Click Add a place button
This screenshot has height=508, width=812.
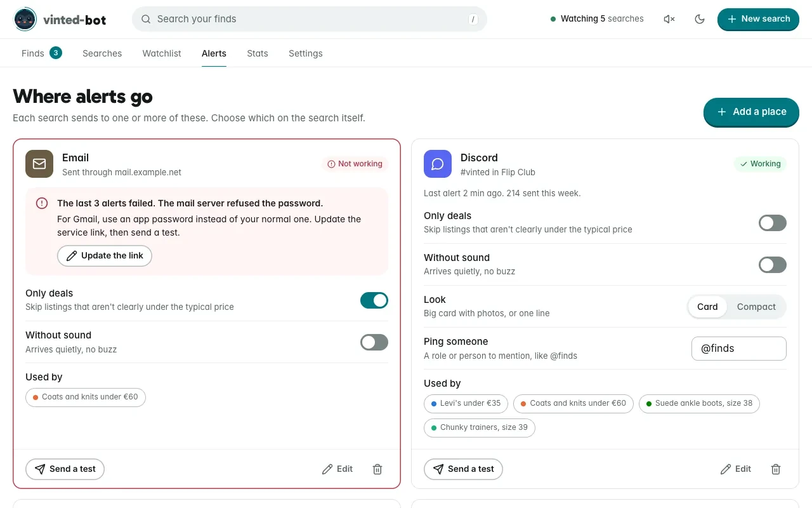tap(751, 112)
